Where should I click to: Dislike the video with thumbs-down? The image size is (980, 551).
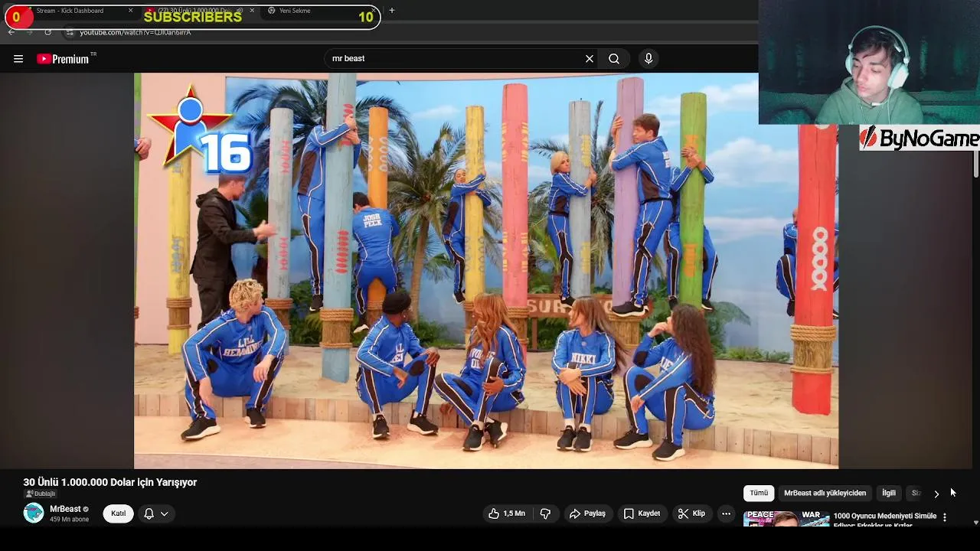[x=545, y=514]
